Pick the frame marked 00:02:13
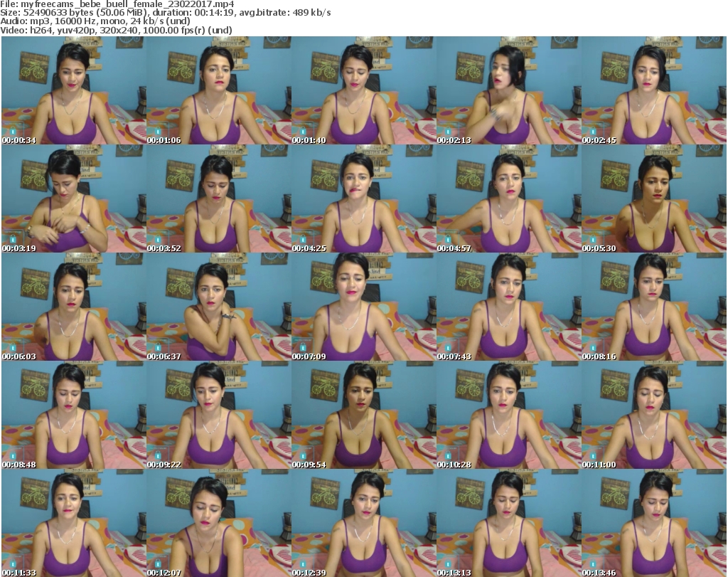Image resolution: width=728 pixels, height=577 pixels. pos(509,90)
